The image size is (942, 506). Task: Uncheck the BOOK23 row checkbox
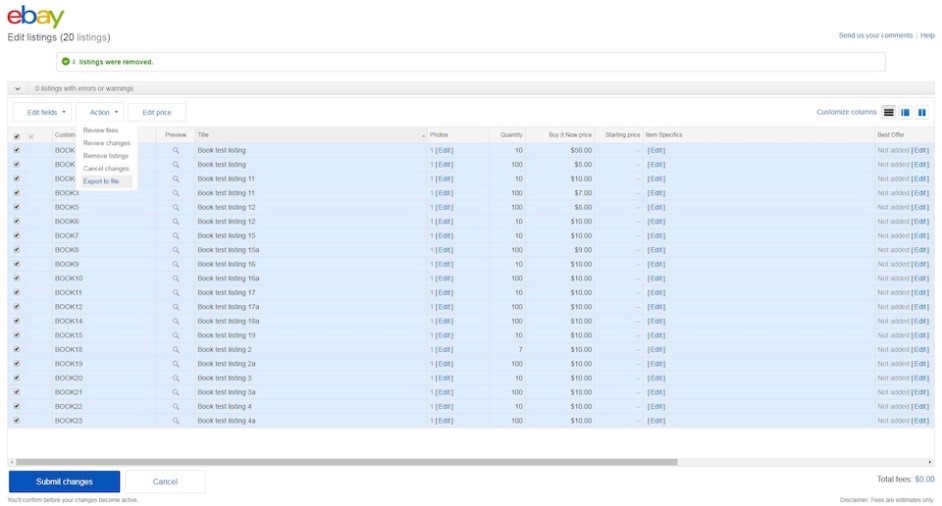click(x=16, y=421)
